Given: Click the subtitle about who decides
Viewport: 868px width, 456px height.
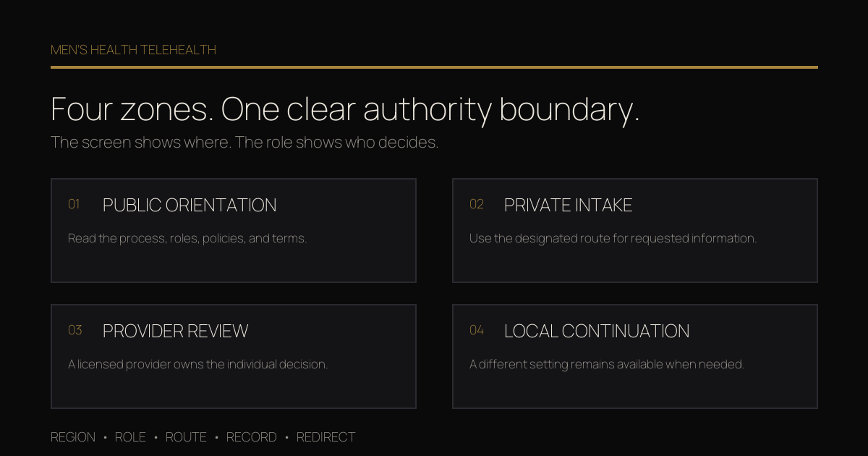Looking at the screenshot, I should coord(244,143).
